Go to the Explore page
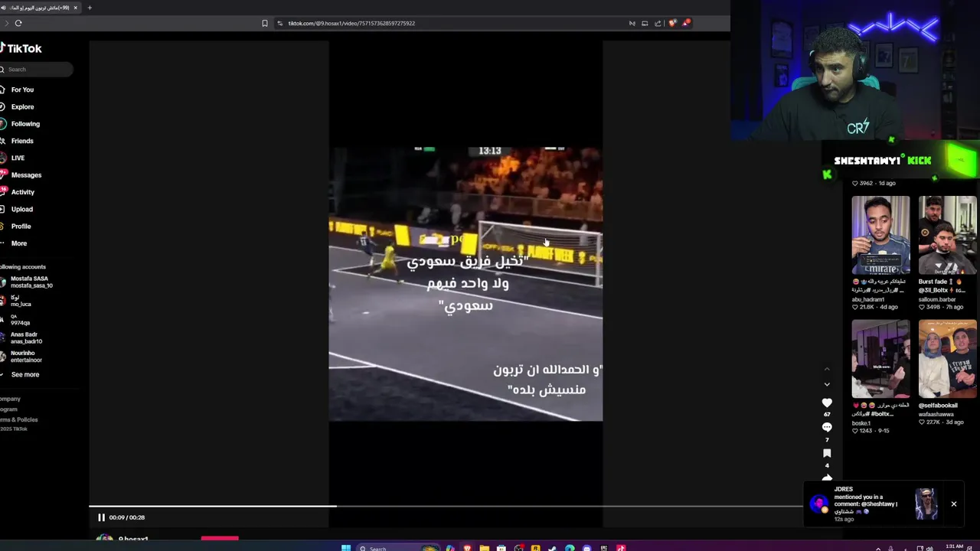The width and height of the screenshot is (980, 551). tap(18, 106)
